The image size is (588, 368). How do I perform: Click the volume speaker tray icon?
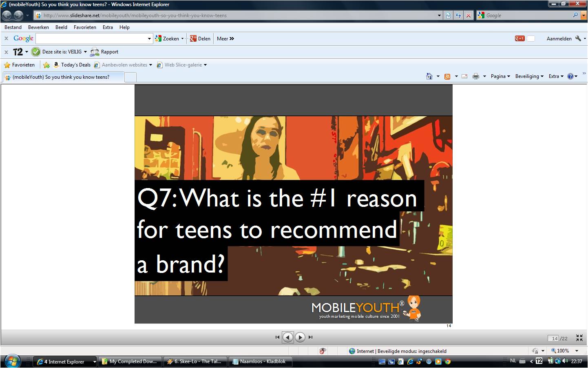tap(565, 361)
